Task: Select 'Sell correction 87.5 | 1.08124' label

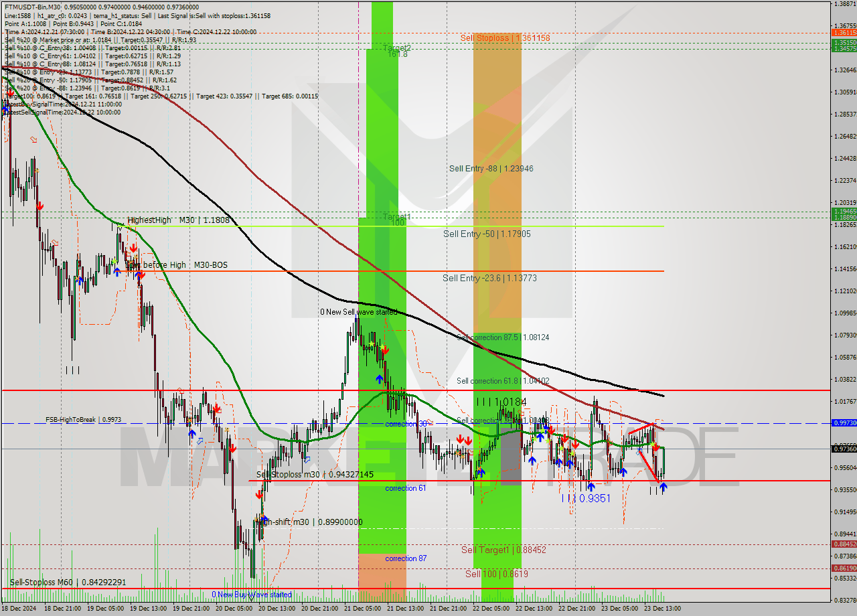Action: click(x=503, y=337)
